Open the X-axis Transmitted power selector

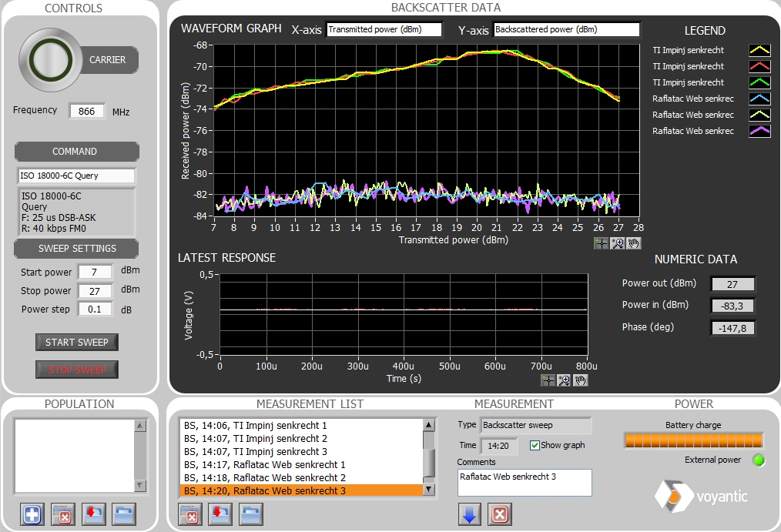click(384, 30)
